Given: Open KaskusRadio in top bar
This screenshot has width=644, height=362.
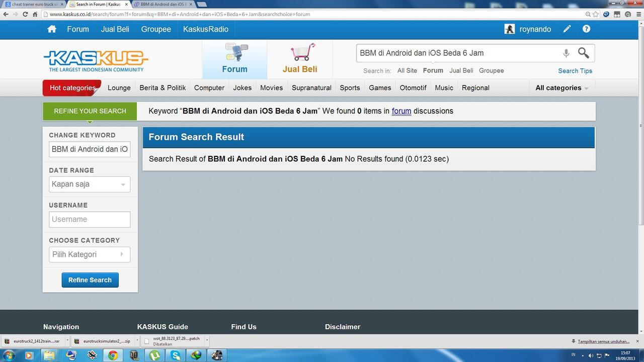Looking at the screenshot, I should (206, 29).
